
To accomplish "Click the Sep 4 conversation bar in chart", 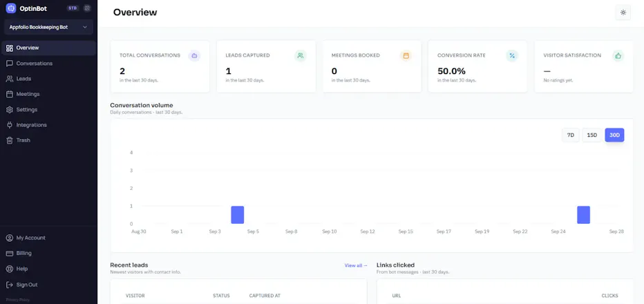I will 238,215.
